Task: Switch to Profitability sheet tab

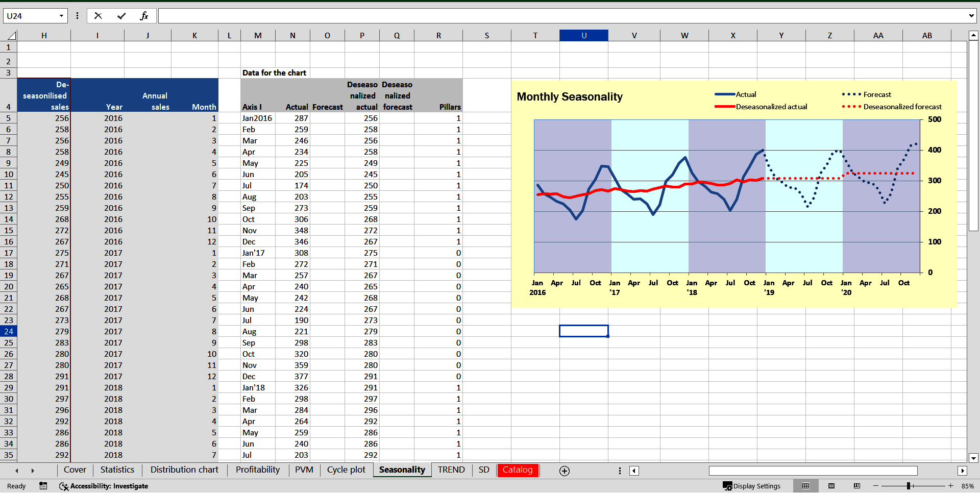Action: point(258,470)
